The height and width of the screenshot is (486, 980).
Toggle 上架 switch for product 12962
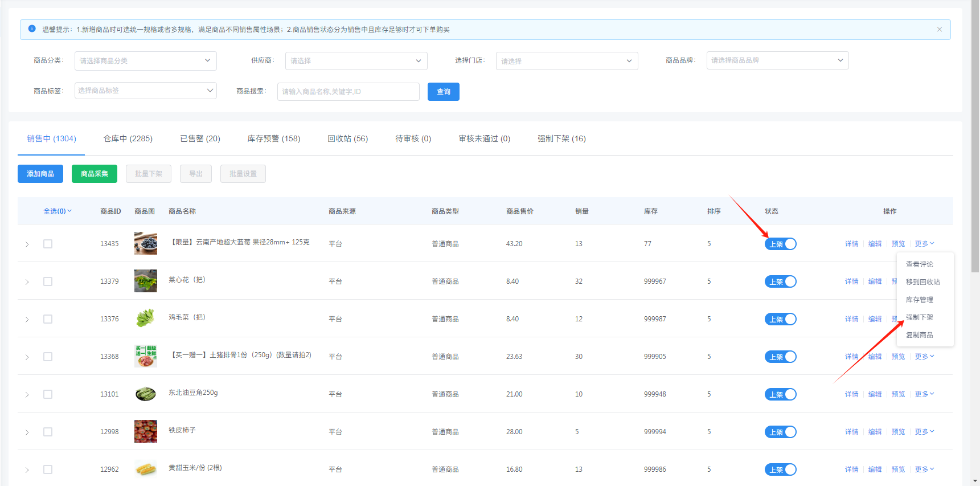(x=781, y=469)
